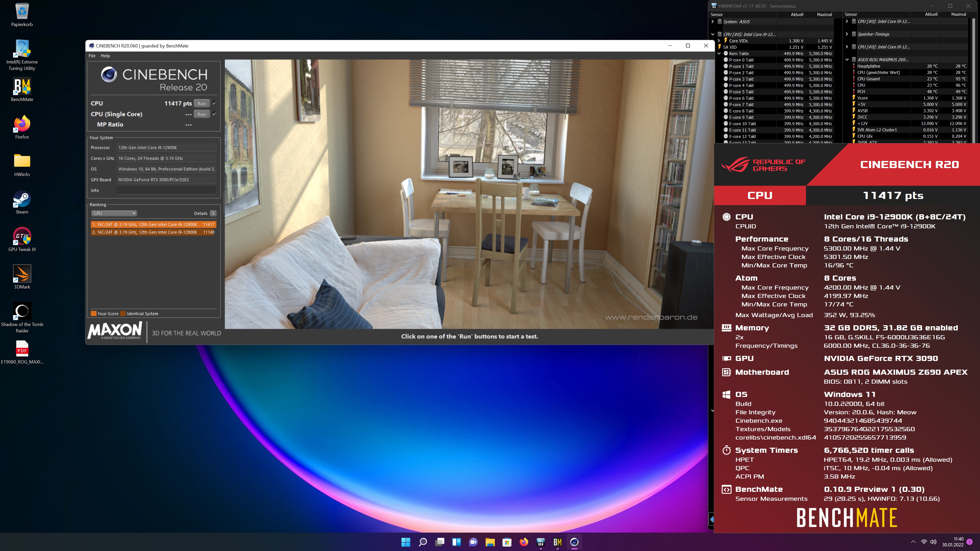Switch to HWiNFO in the taskbar
980x551 pixels.
[541, 542]
